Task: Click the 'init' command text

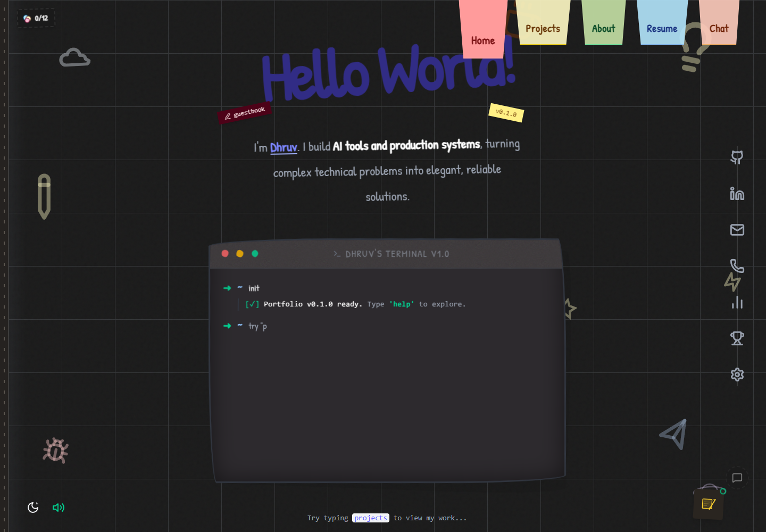Action: (254, 288)
